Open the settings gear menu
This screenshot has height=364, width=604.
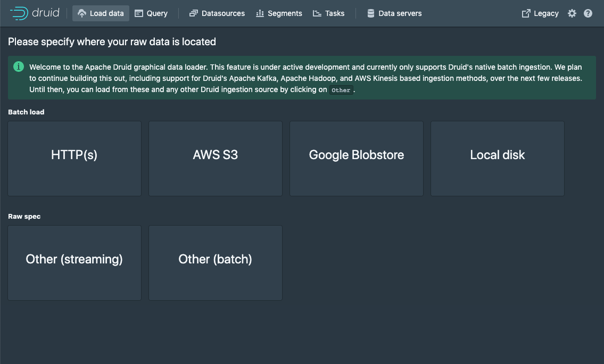pyautogui.click(x=572, y=13)
